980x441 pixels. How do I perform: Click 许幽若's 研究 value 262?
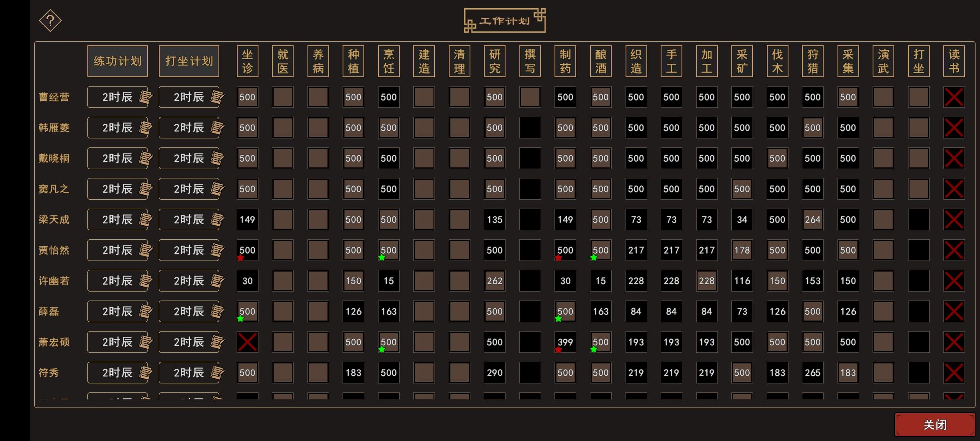[494, 281]
